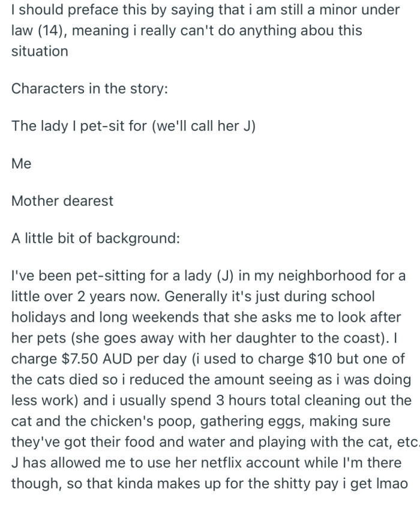The width and height of the screenshot is (420, 507).
Task: Click the word 'situation' ending the first paragraph
Action: pos(40,51)
